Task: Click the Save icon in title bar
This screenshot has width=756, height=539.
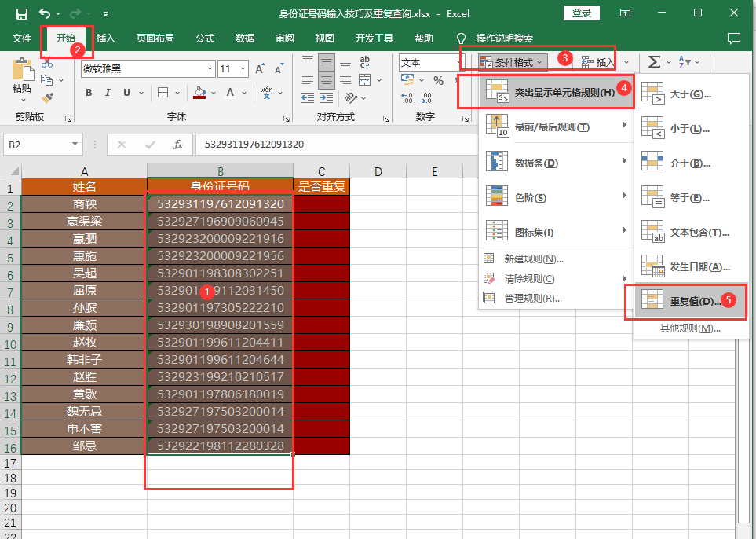Action: [22, 13]
